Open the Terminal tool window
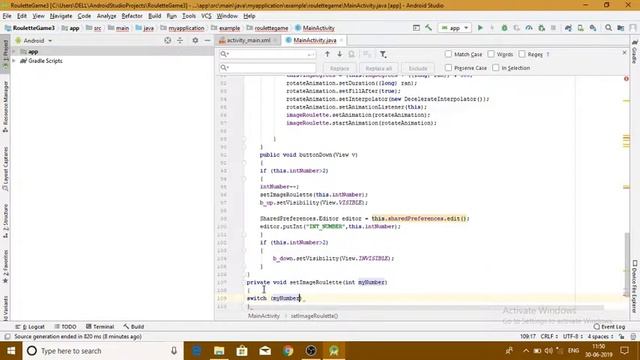Viewport: 640px width, 360px height. pos(100,327)
